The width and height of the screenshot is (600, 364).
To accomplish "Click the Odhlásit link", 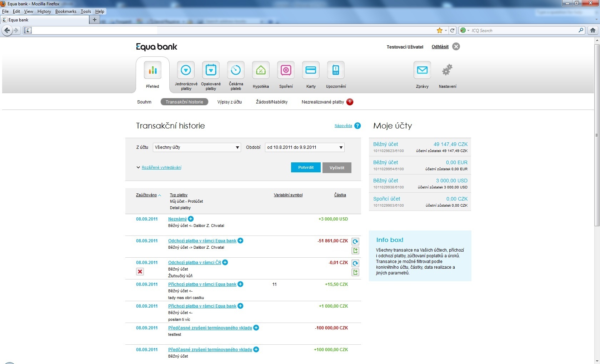I will coord(440,47).
